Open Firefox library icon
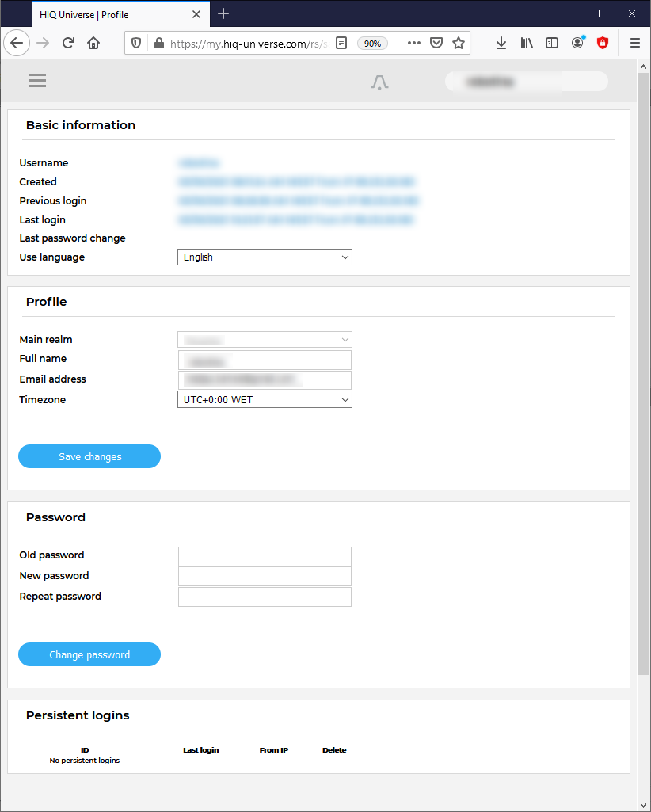The width and height of the screenshot is (651, 812). [x=527, y=44]
